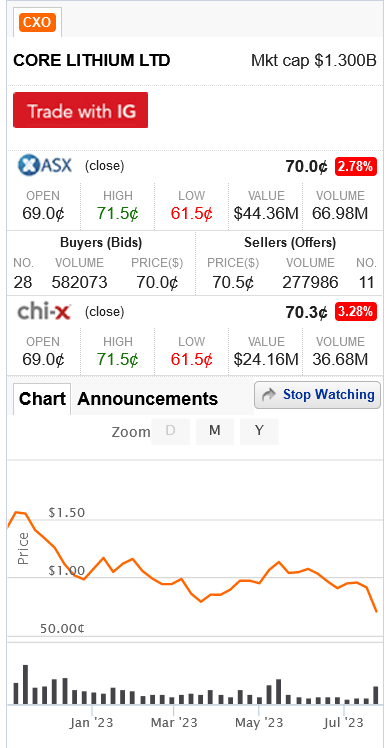Select the Chart tab
This screenshot has width=389, height=748.
(x=42, y=399)
